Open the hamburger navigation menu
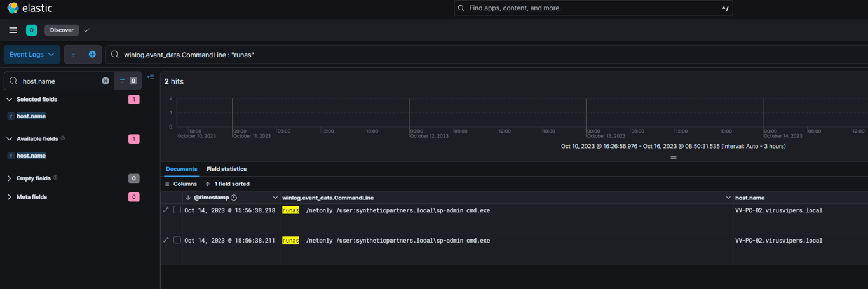The width and height of the screenshot is (868, 289). tap(13, 30)
